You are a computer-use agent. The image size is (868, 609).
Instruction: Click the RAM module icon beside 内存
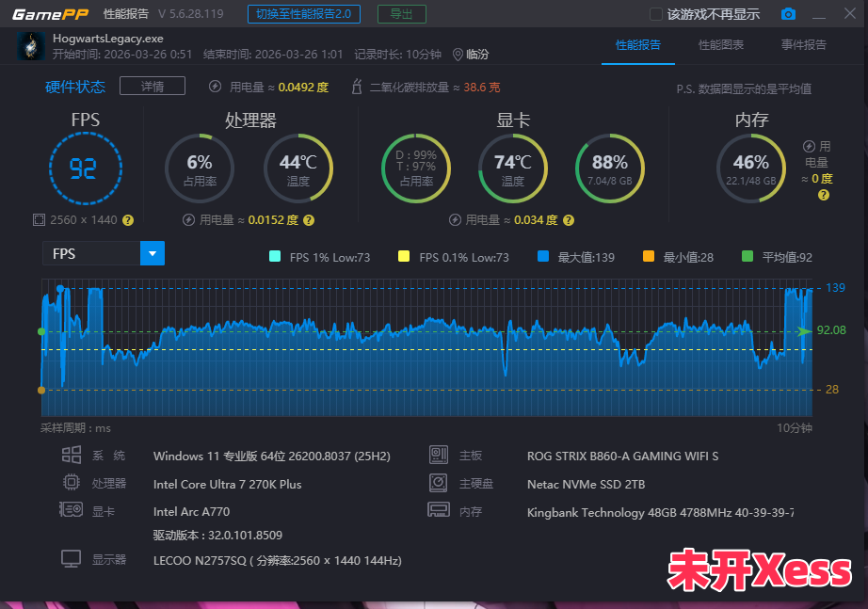(439, 509)
